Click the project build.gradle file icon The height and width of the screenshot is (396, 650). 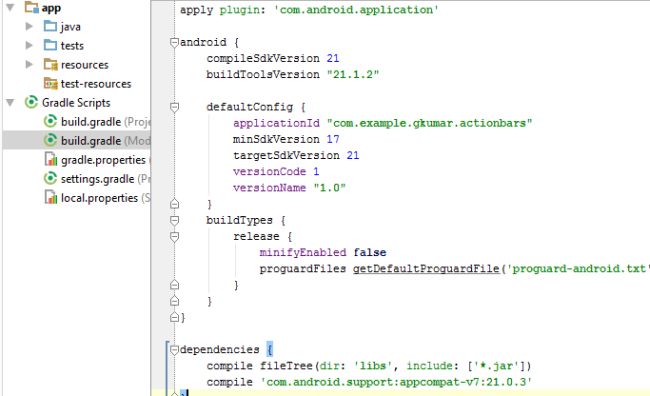tap(50, 121)
